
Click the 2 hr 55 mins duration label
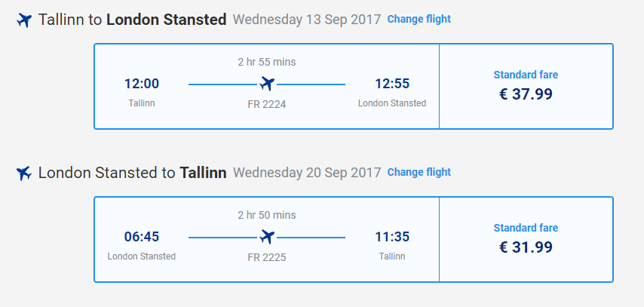point(267,62)
